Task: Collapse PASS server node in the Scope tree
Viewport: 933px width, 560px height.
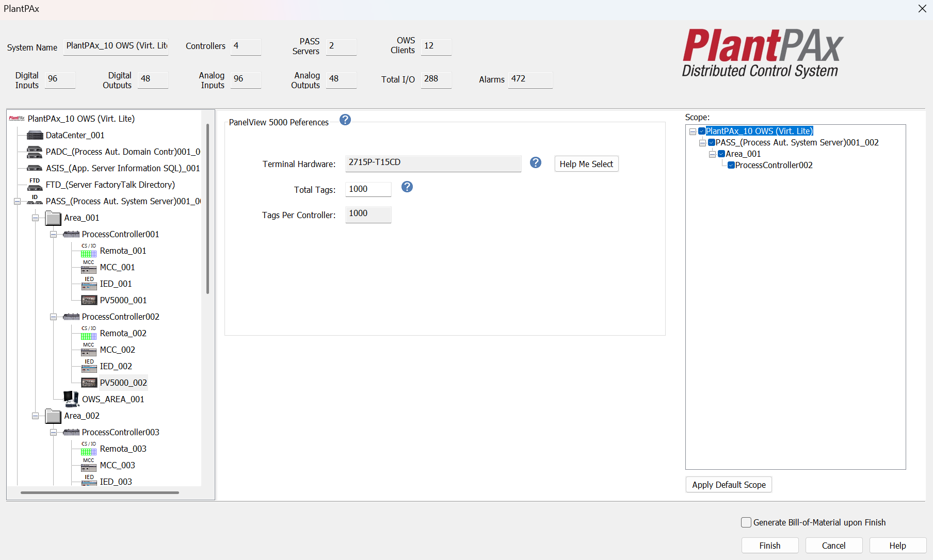Action: pos(702,143)
